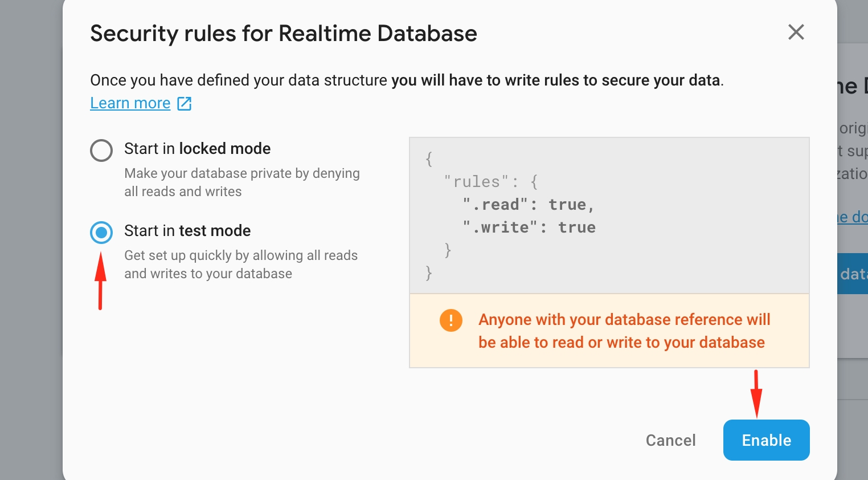Click the partly hidden blue link behind the dialog

tap(853, 217)
